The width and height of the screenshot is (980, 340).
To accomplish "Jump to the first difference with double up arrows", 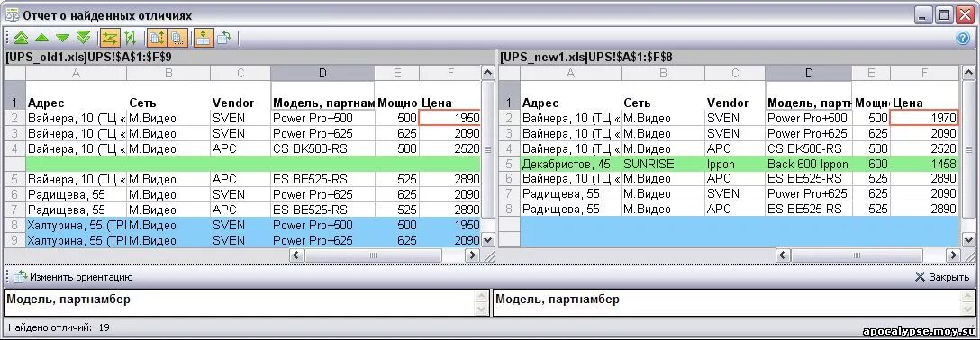I will 22,38.
